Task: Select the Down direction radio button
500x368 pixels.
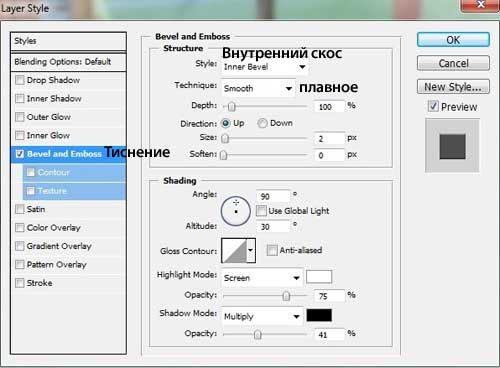Action: (x=262, y=123)
